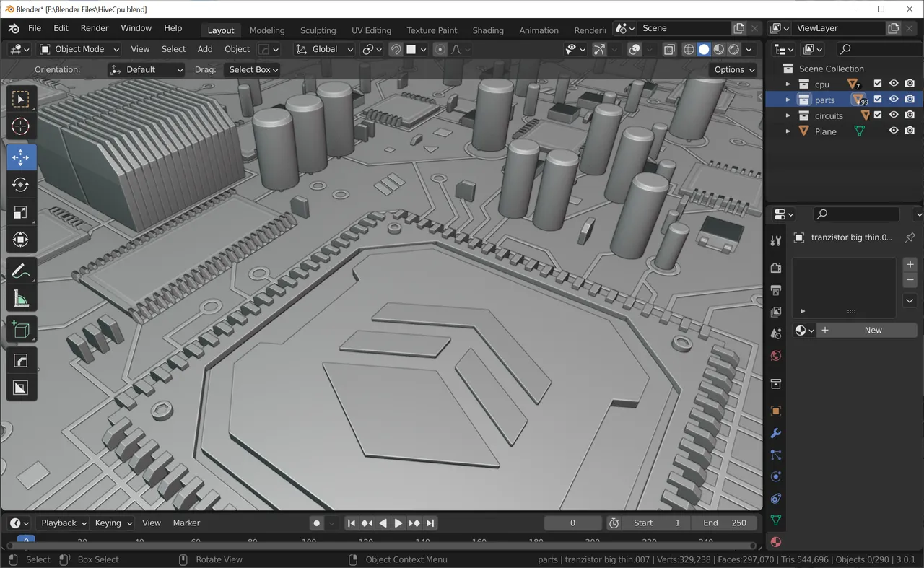Select the Move tool
Image resolution: width=924 pixels, height=568 pixels.
22,157
